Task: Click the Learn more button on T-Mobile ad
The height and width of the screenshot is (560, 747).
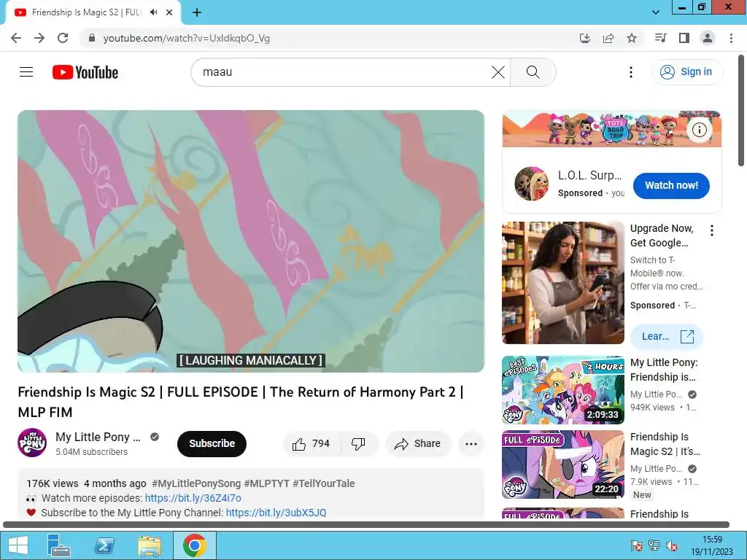Action: coord(666,337)
